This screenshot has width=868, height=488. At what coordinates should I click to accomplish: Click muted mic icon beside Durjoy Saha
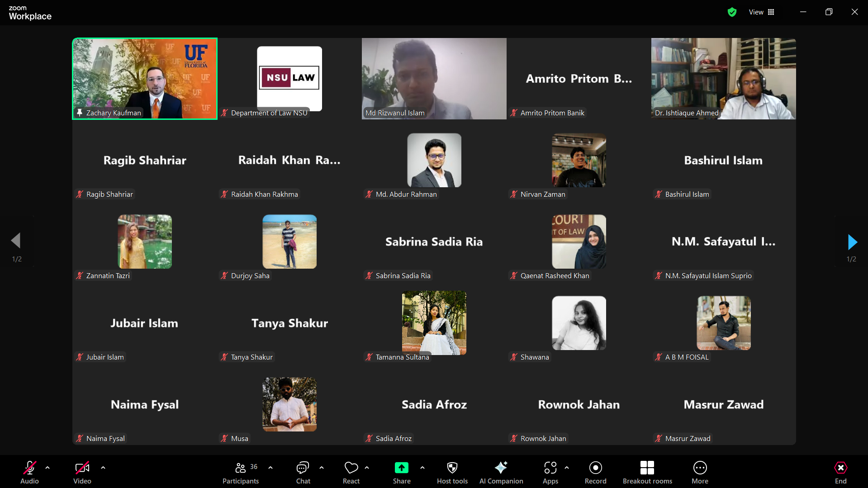point(224,275)
